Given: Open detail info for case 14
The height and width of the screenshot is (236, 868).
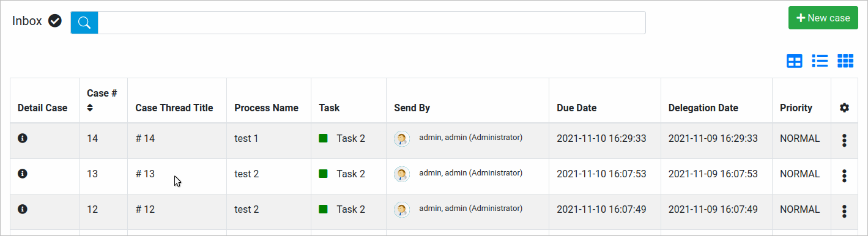Looking at the screenshot, I should [x=23, y=138].
